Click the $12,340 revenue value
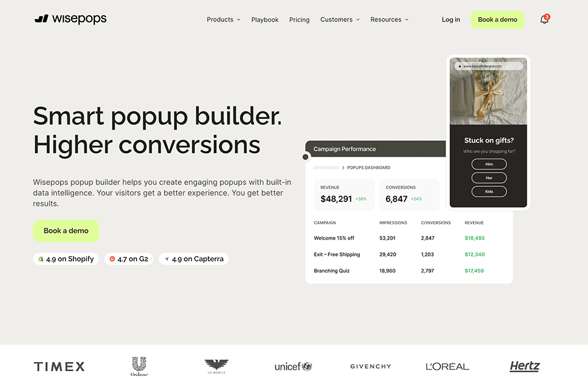The width and height of the screenshot is (588, 392). (474, 254)
